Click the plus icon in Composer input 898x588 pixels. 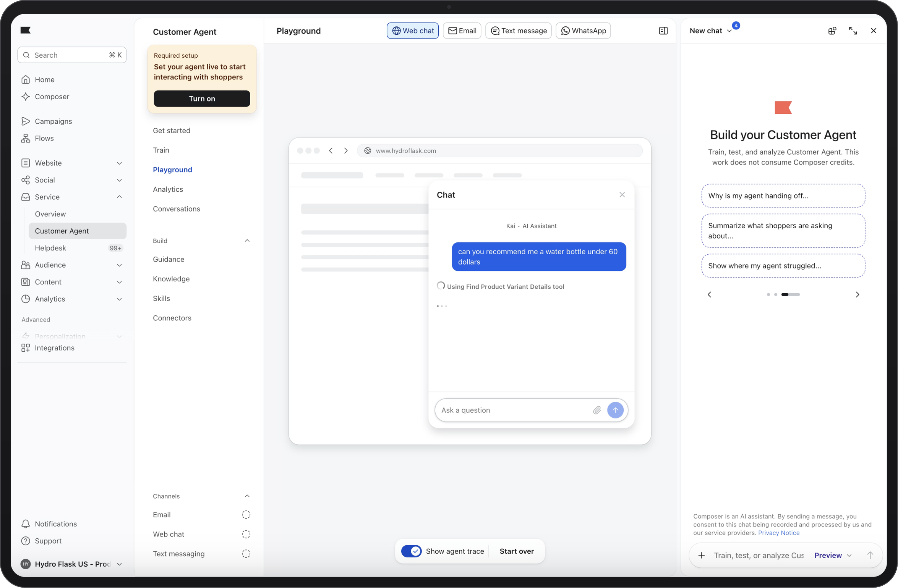point(701,555)
